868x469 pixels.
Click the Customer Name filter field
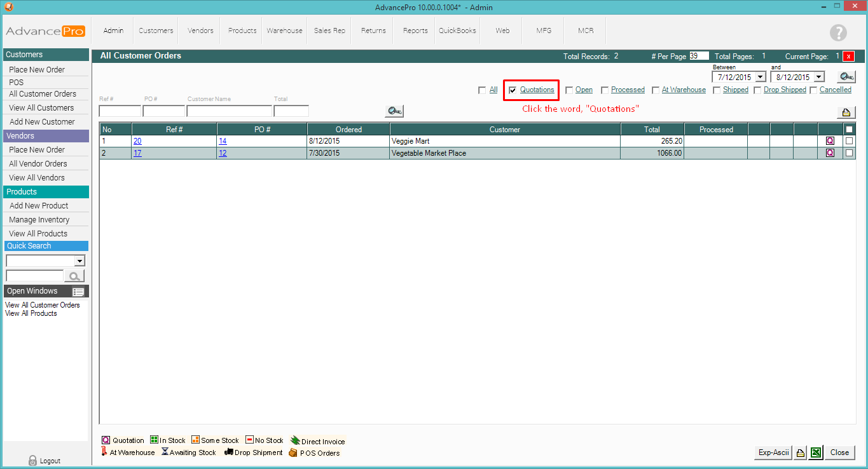click(x=229, y=111)
